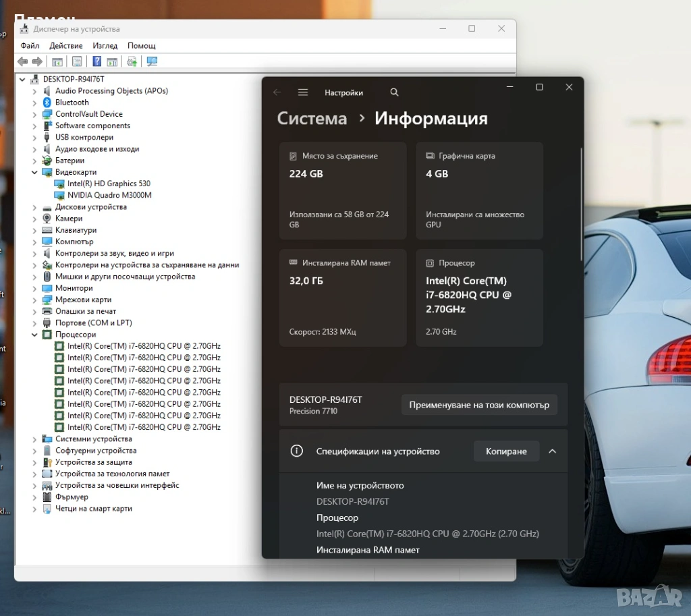691x616 pixels.
Task: Click the back arrow in Device Manager toolbar
Action: [23, 61]
